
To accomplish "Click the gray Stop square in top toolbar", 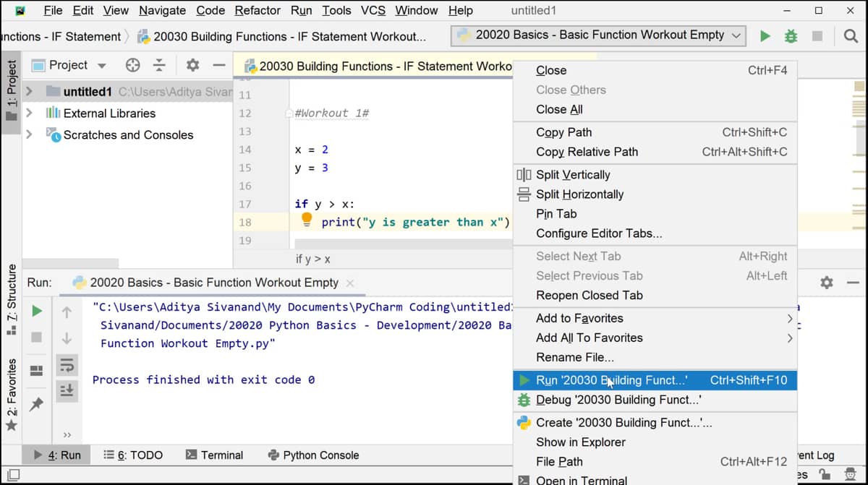I will [817, 35].
